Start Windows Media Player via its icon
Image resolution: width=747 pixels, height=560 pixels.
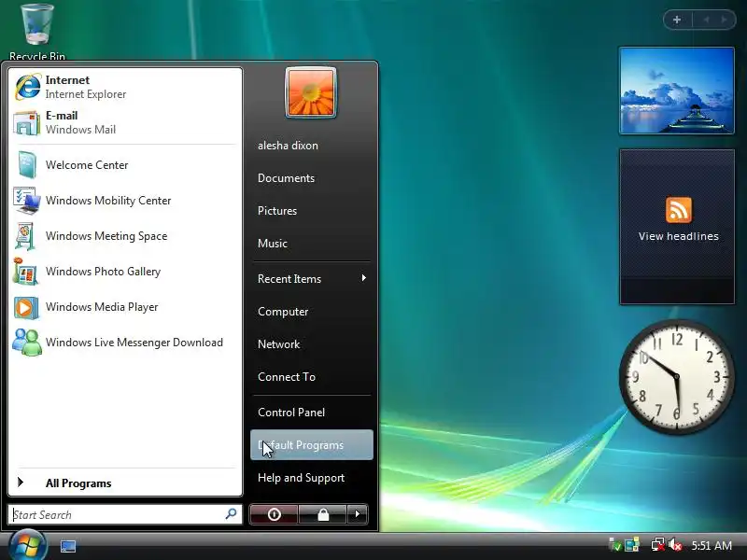click(x=26, y=307)
